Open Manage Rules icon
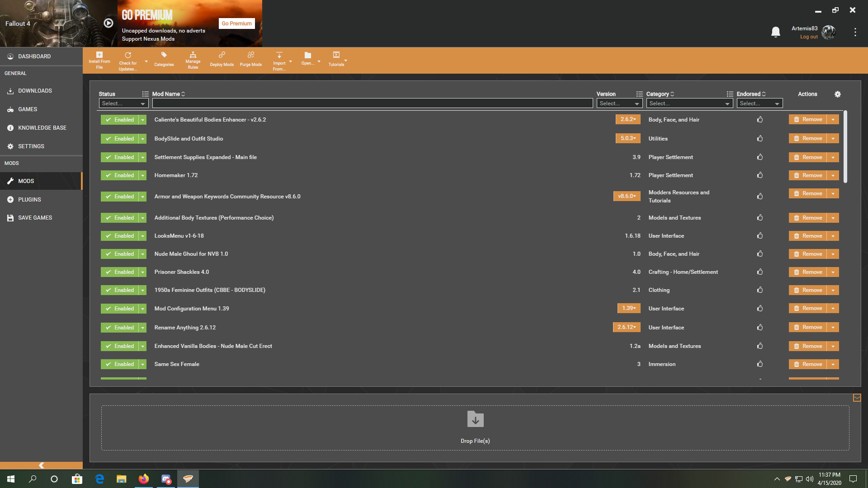Image resolution: width=868 pixels, height=488 pixels. pos(193,55)
